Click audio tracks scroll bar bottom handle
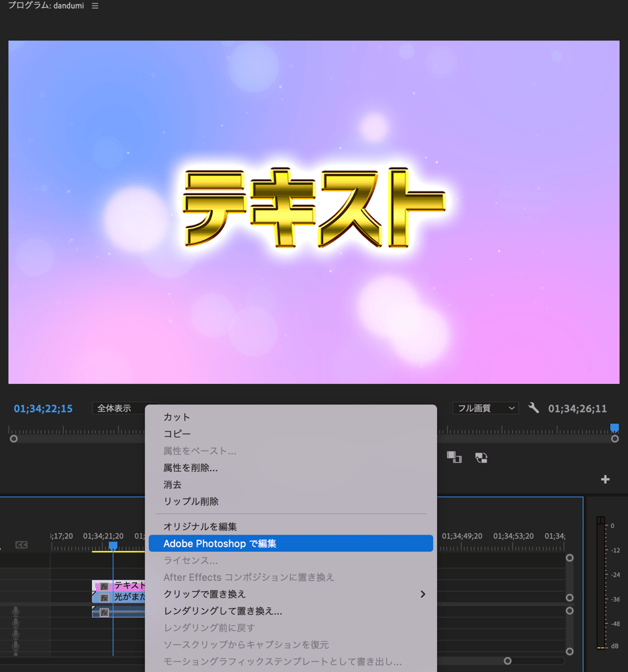The image size is (628, 672). click(x=570, y=652)
